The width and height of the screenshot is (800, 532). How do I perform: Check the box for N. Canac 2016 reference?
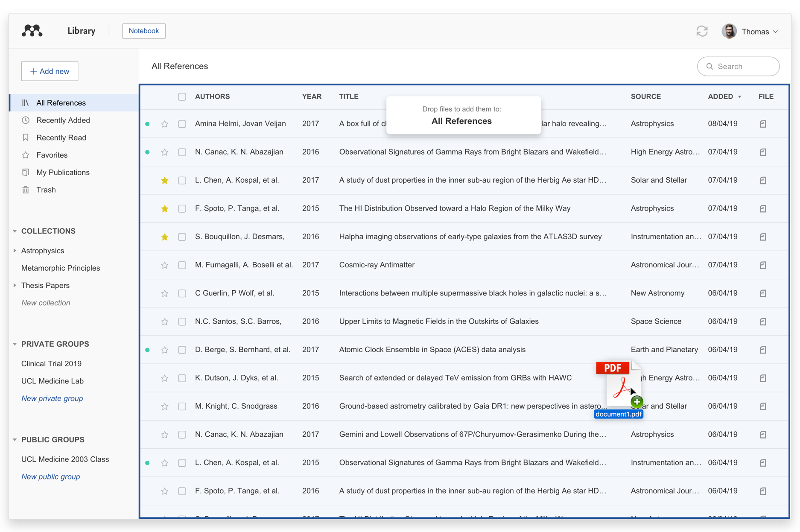182,152
